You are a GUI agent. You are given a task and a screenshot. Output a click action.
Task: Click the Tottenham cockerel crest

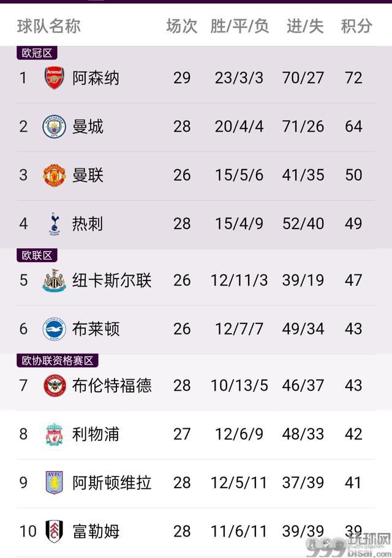[54, 224]
